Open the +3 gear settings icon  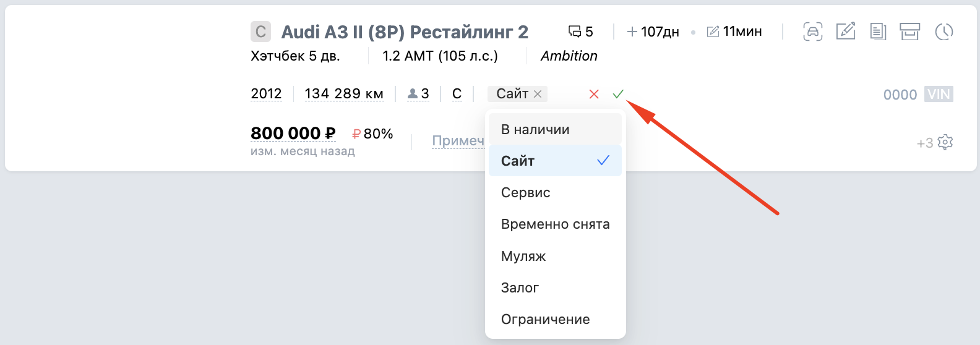coord(945,143)
